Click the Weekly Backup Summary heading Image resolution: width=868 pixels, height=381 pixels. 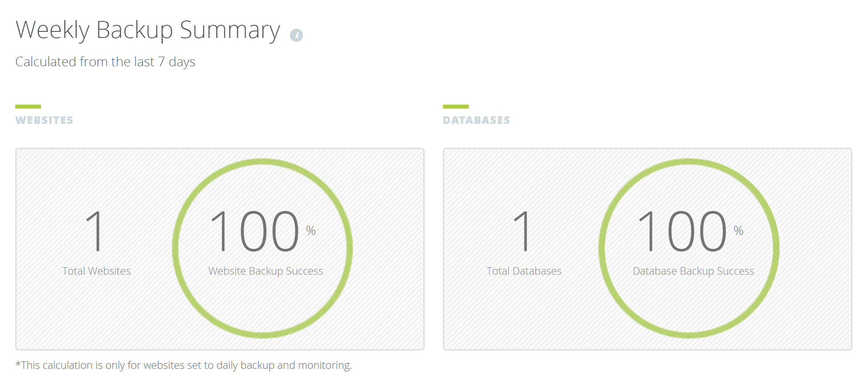[x=148, y=30]
